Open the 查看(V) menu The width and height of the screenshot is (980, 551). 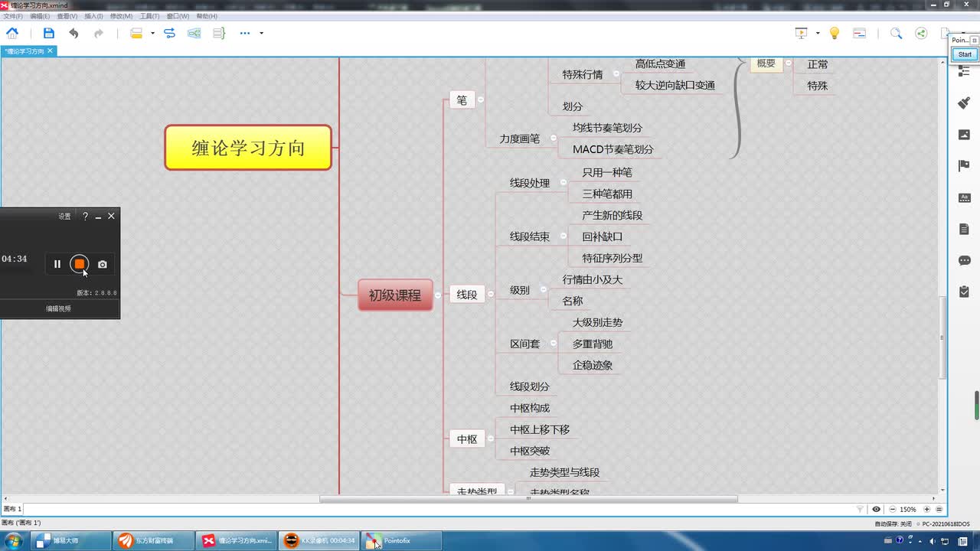pyautogui.click(x=67, y=16)
